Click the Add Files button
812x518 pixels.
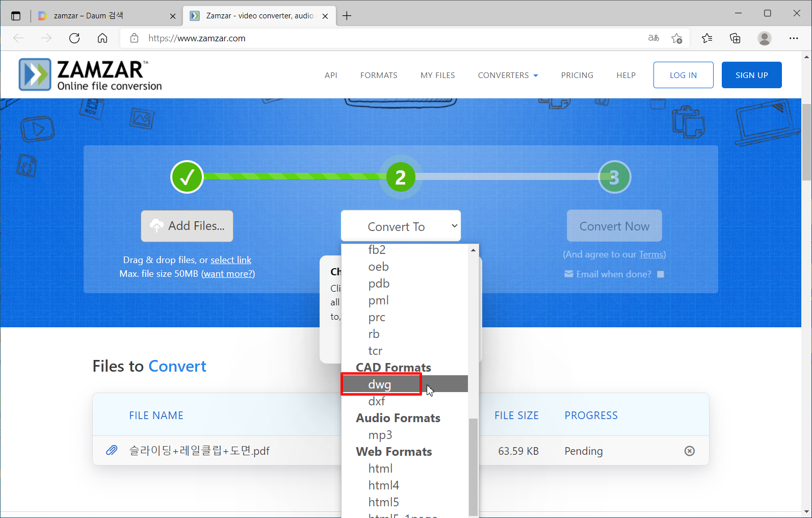[187, 226]
